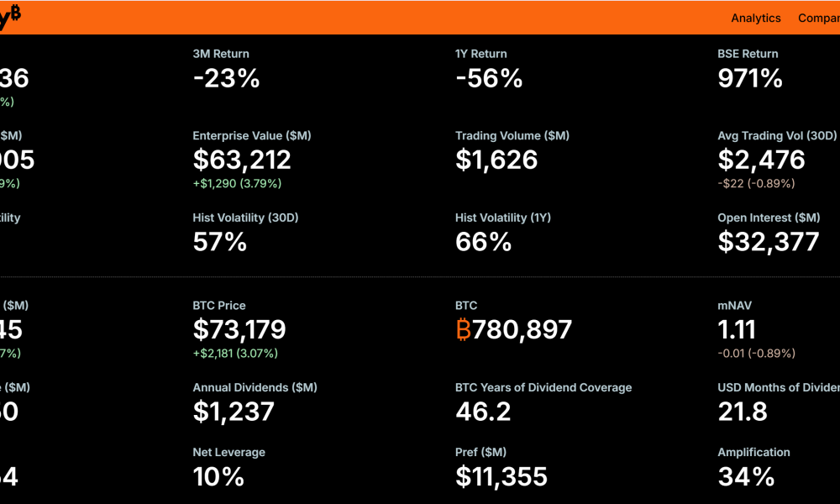This screenshot has height=504, width=840.
Task: Open the partially visible Compare menu item
Action: (818, 18)
